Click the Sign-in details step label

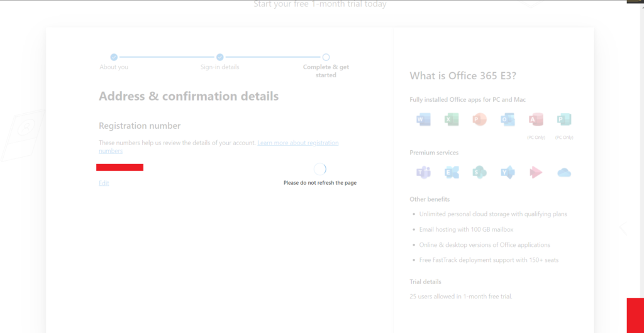pyautogui.click(x=219, y=67)
